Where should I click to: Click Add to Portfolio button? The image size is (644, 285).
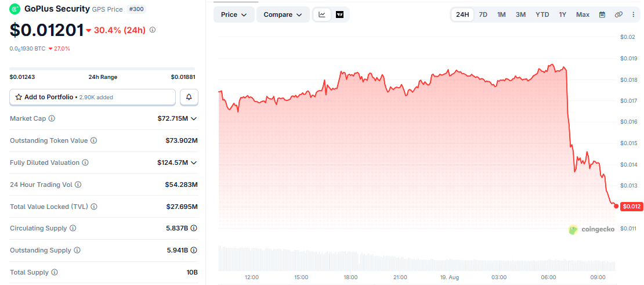(x=93, y=97)
